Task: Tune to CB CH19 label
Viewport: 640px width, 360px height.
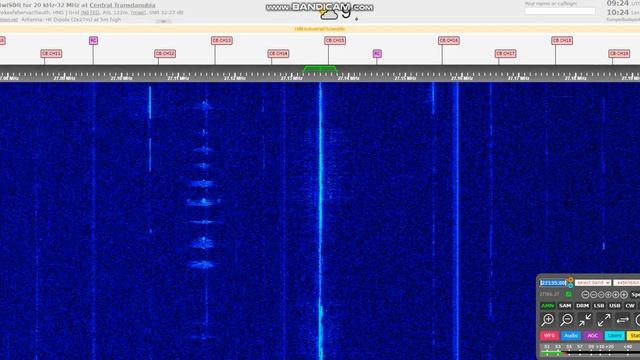Action: tap(619, 53)
